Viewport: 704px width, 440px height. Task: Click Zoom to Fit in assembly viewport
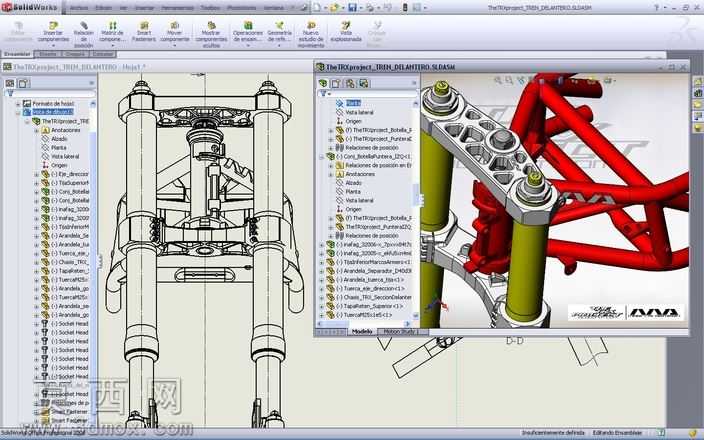[497, 80]
